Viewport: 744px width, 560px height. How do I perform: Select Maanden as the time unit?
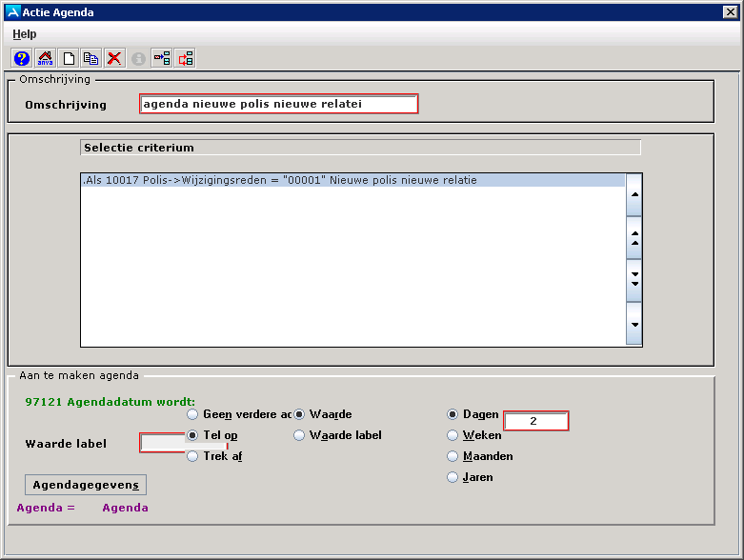click(x=452, y=456)
